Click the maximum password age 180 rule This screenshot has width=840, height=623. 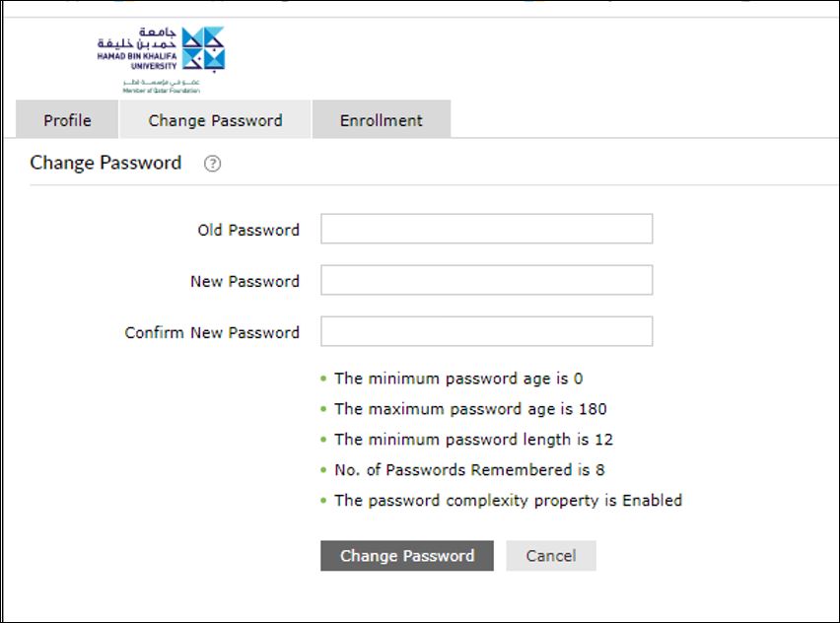[x=470, y=409]
